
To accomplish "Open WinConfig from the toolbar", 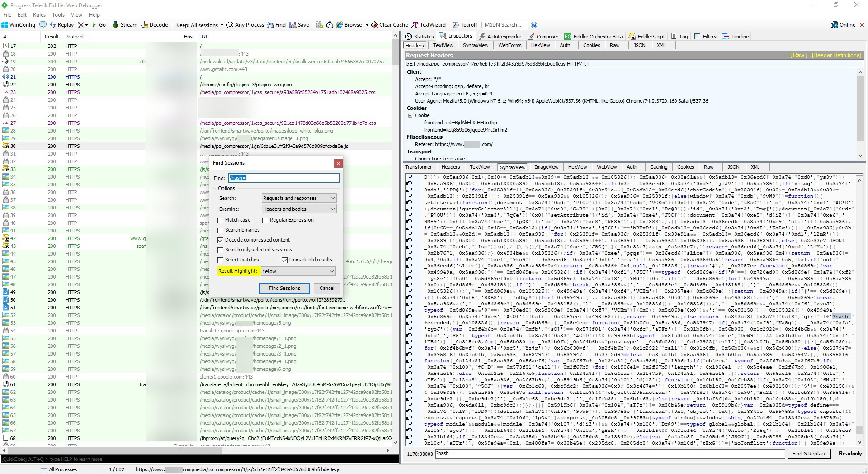I will click(19, 25).
